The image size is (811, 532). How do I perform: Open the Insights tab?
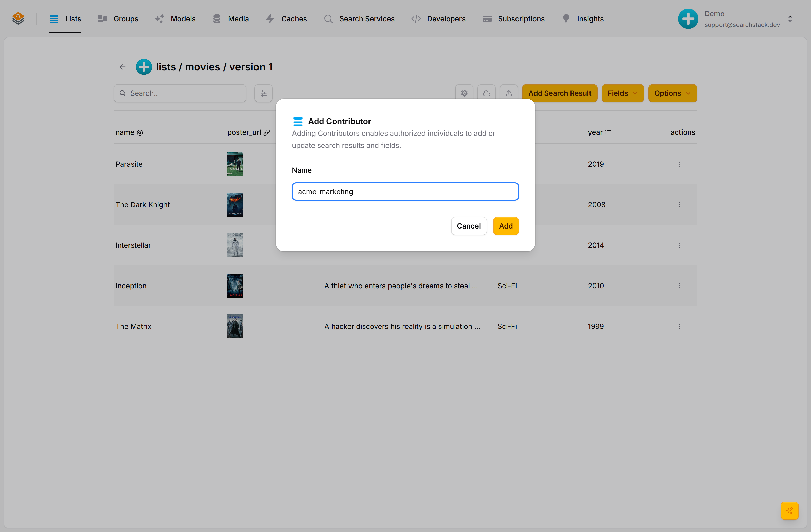point(583,19)
